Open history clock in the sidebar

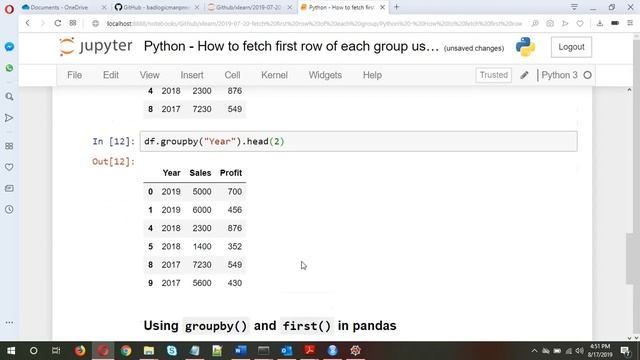click(x=9, y=209)
